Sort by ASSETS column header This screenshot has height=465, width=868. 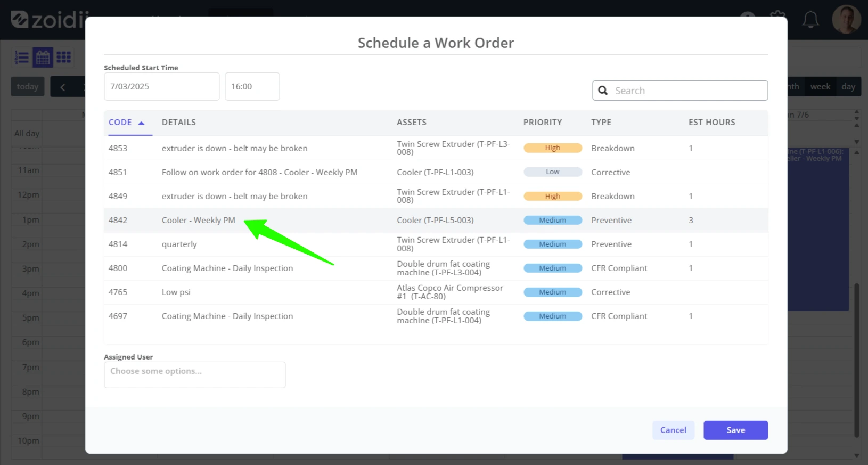pyautogui.click(x=412, y=122)
